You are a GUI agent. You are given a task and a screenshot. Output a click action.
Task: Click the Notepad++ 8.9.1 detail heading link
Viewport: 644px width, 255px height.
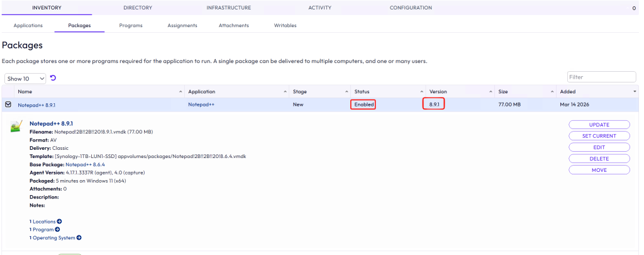[52, 123]
